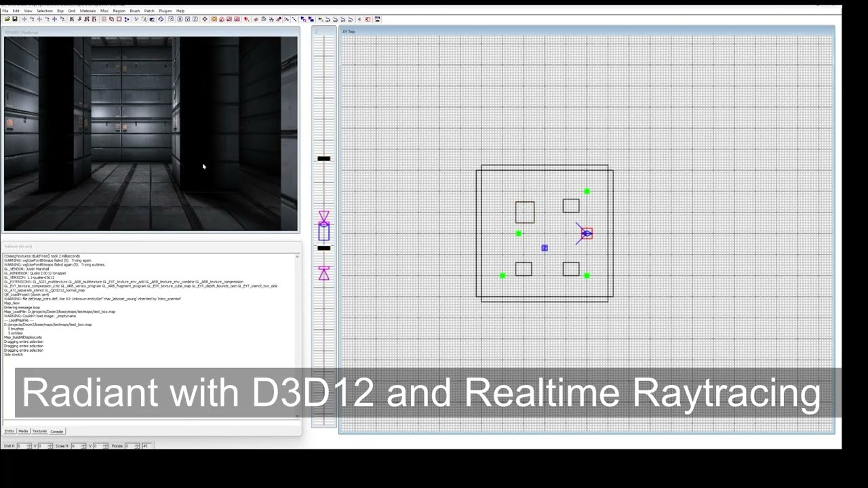Click the camera icon in XY Top view
Screen dimensions: 868x488
click(x=586, y=233)
